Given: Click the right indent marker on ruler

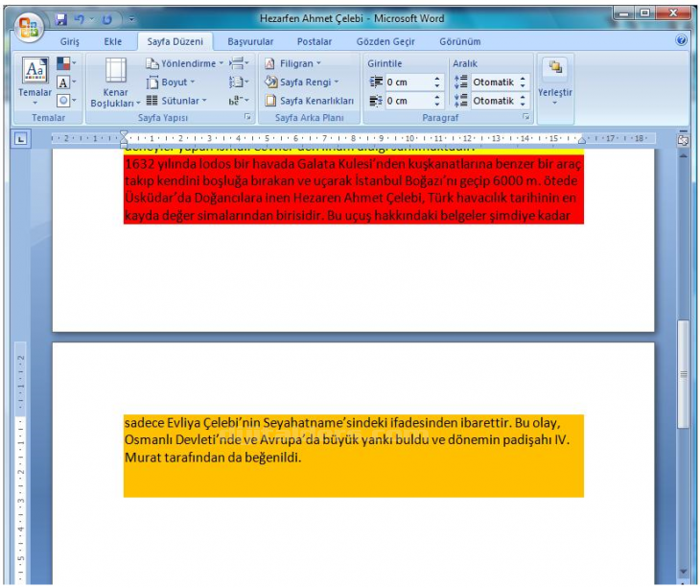Looking at the screenshot, I should [x=581, y=140].
